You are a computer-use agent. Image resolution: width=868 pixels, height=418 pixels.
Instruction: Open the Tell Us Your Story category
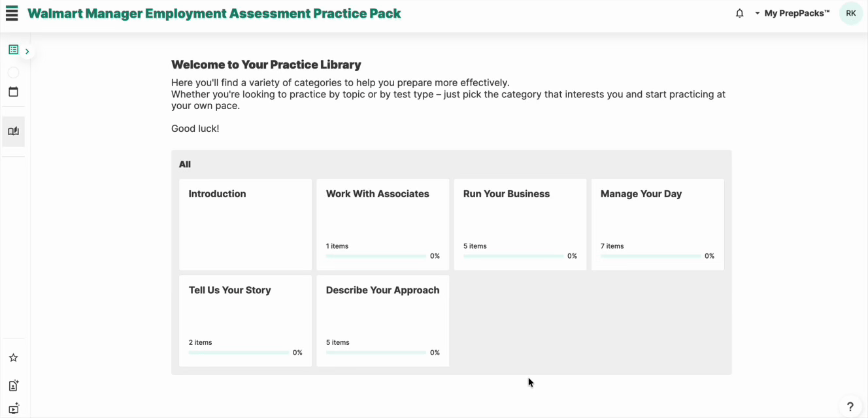coord(245,321)
